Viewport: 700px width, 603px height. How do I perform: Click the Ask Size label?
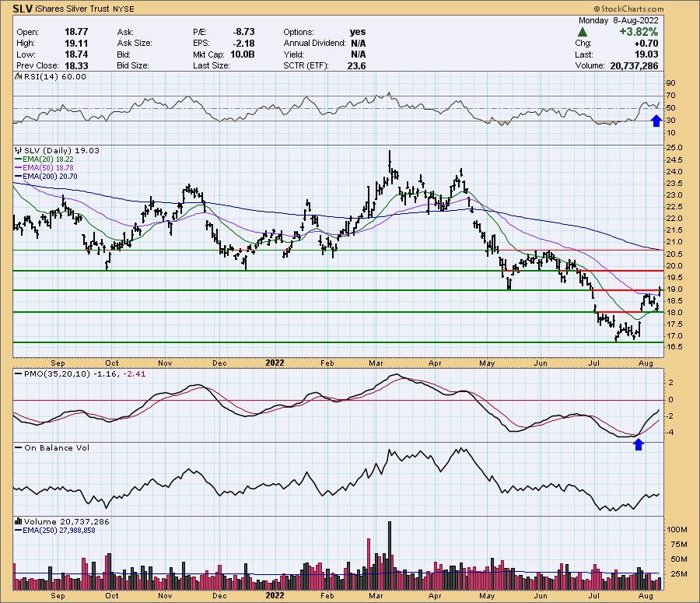pos(135,44)
